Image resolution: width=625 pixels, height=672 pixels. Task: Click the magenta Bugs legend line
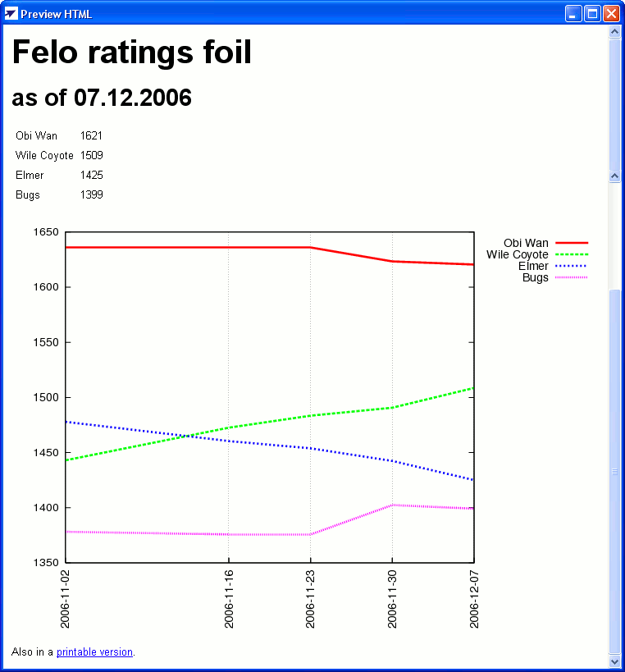tap(572, 277)
